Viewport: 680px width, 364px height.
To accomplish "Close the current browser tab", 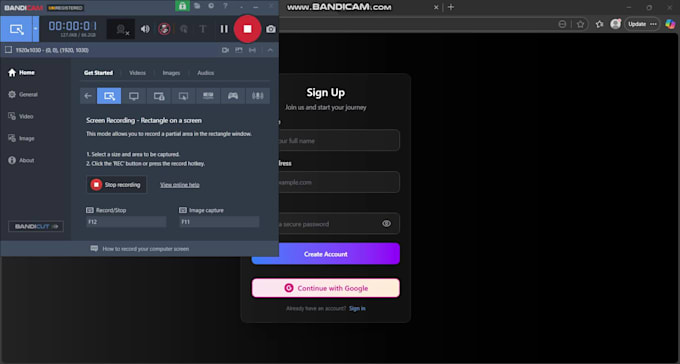I will (436, 7).
